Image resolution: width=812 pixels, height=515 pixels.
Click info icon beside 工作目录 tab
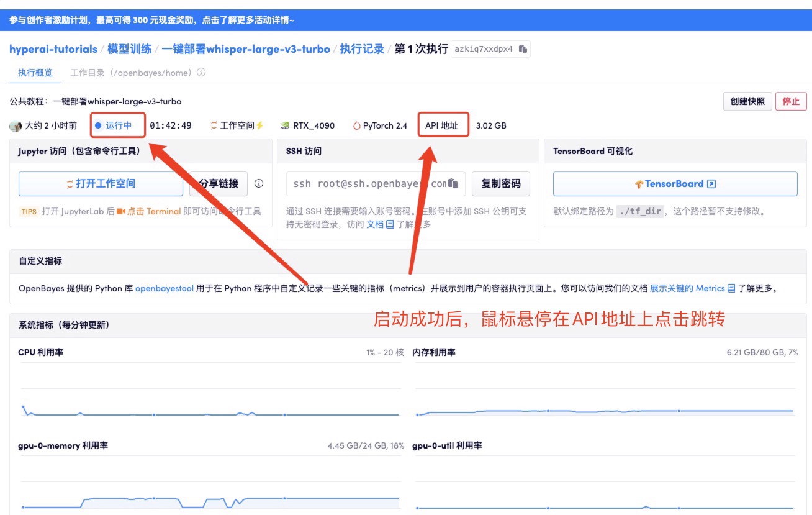tap(201, 73)
